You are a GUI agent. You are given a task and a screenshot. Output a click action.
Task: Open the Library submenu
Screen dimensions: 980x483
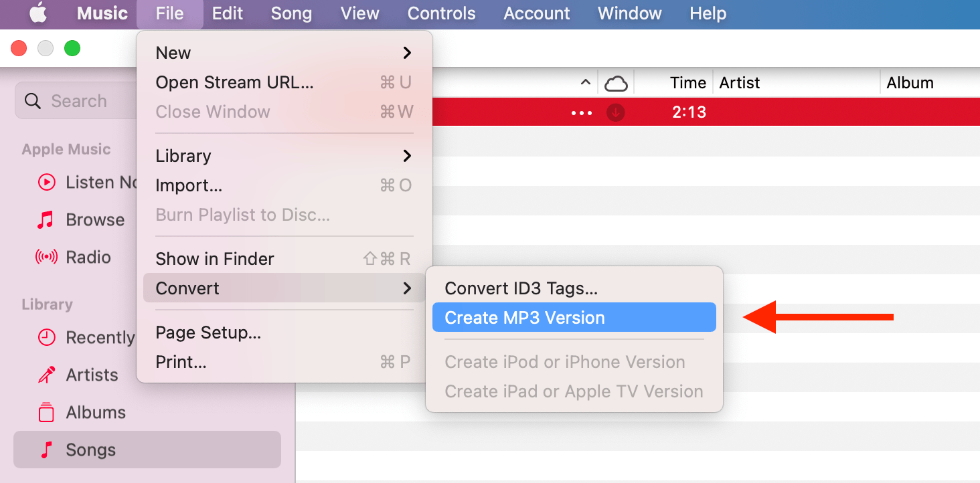[183, 155]
